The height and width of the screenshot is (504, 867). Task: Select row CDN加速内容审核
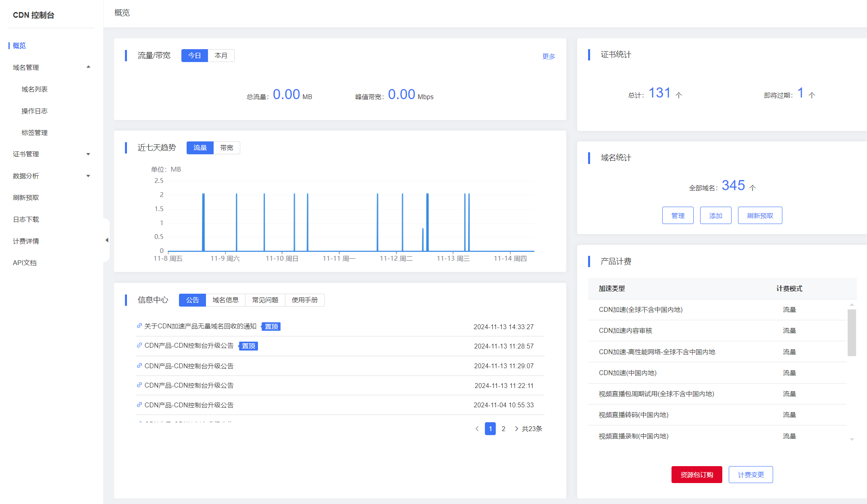(717, 331)
